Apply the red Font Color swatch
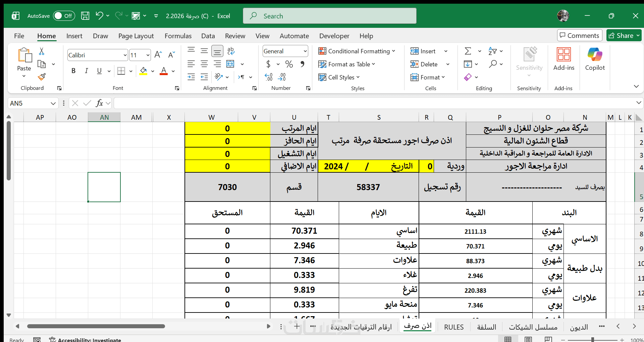The height and width of the screenshot is (342, 644). pyautogui.click(x=164, y=71)
